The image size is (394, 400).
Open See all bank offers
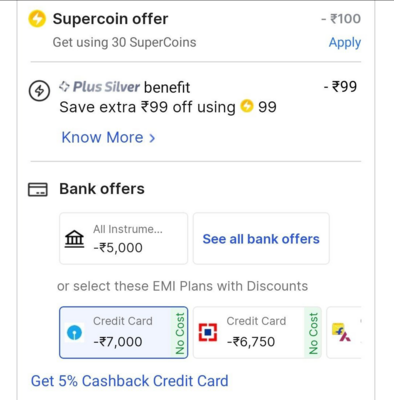coord(261,239)
